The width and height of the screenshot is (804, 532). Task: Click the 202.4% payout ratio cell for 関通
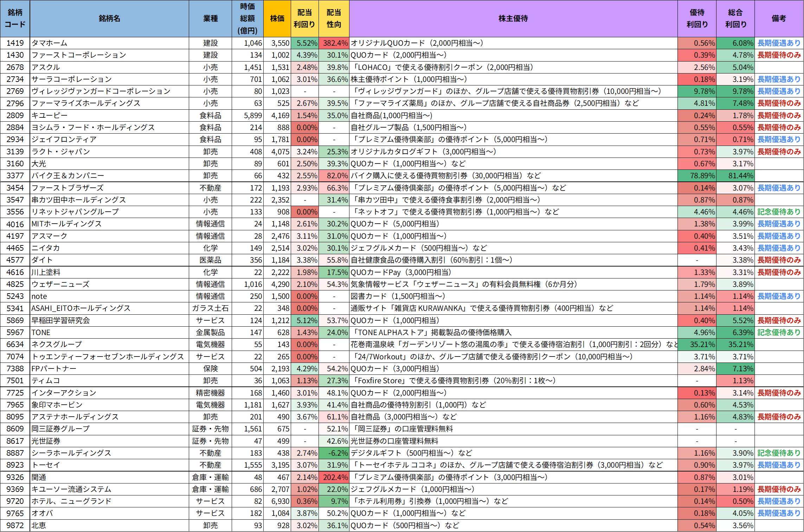334,477
